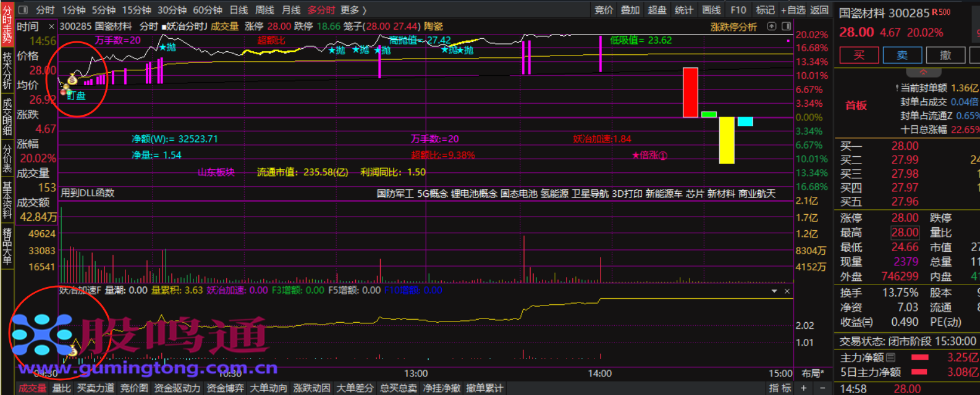Select the 资金驱动力 bottom tab

pos(177,388)
